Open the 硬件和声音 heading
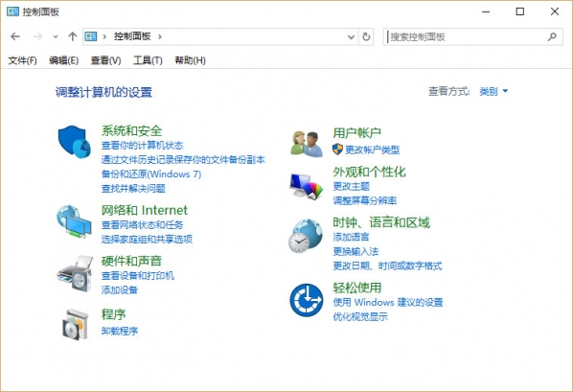The width and height of the screenshot is (573, 392). (x=131, y=261)
